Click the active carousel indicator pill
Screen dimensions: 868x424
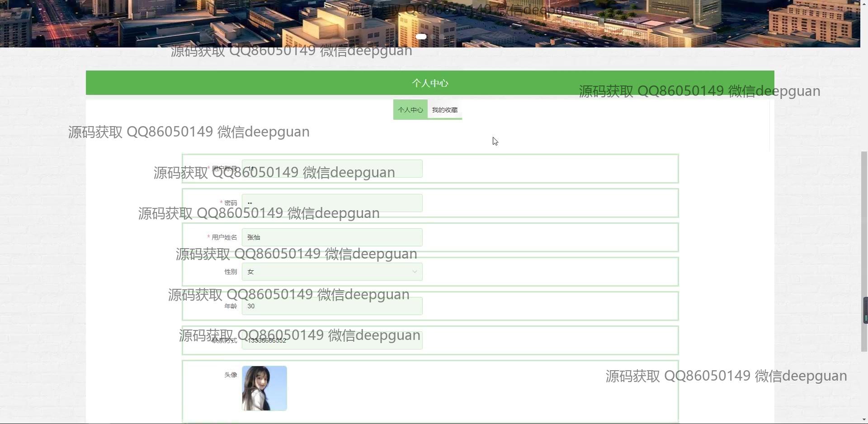coord(421,37)
